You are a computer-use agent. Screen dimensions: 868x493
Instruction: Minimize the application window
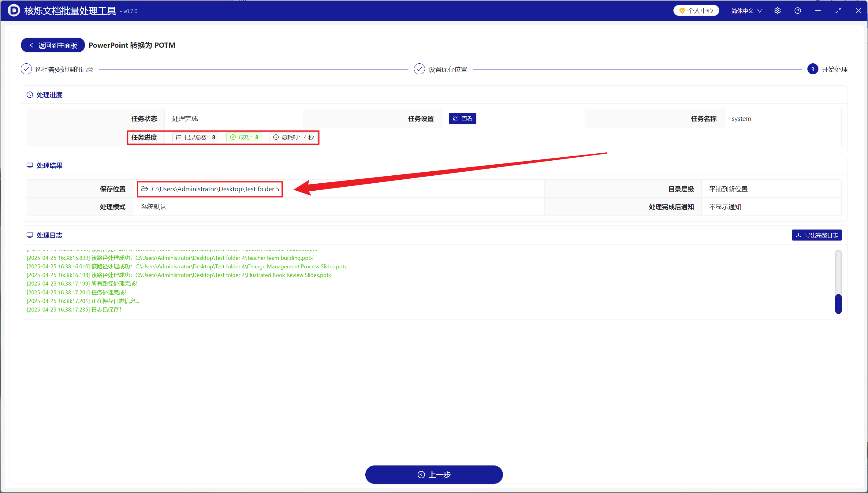coord(818,10)
